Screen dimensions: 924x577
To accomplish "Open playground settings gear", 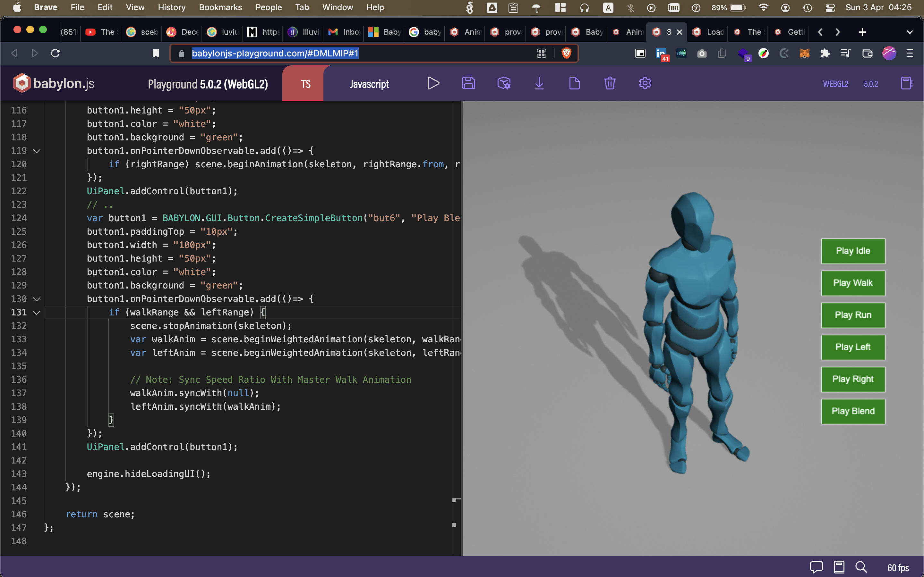I will (x=645, y=83).
